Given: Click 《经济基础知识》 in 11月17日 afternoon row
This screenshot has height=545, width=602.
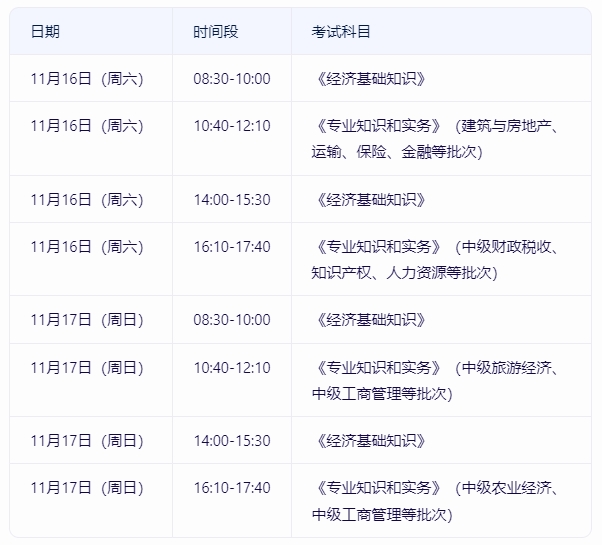Looking at the screenshot, I should 370,440.
